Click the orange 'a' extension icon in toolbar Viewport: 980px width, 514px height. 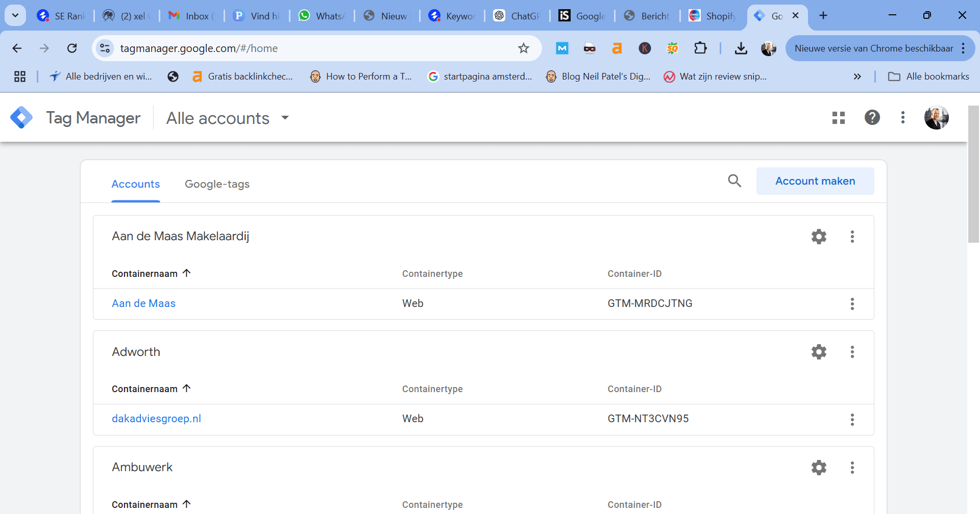point(617,48)
